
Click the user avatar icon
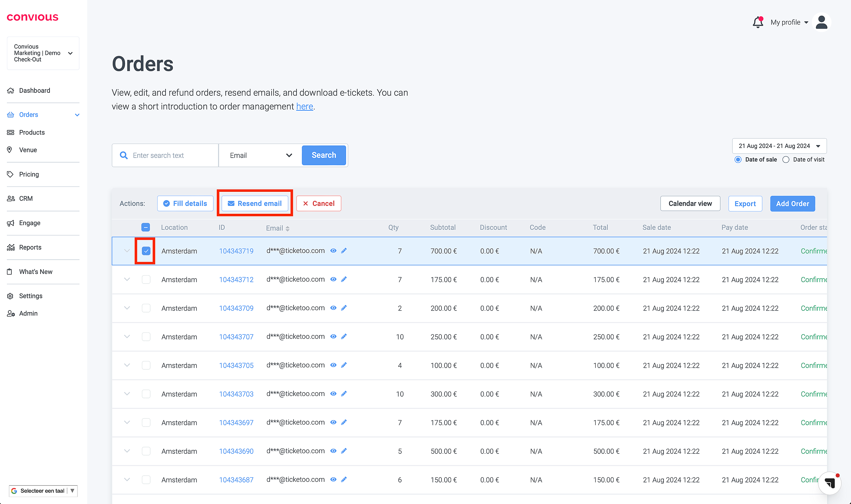(x=821, y=22)
